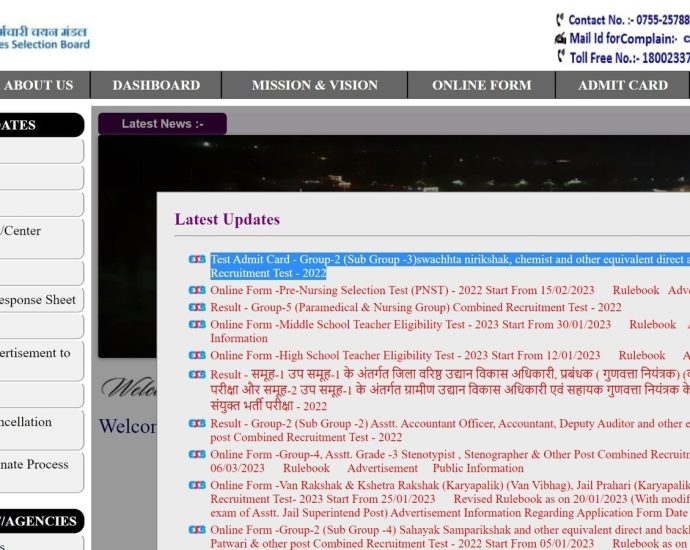Click the Selection Board logo in header
Viewport: 690px width, 550px height.
coord(44,37)
